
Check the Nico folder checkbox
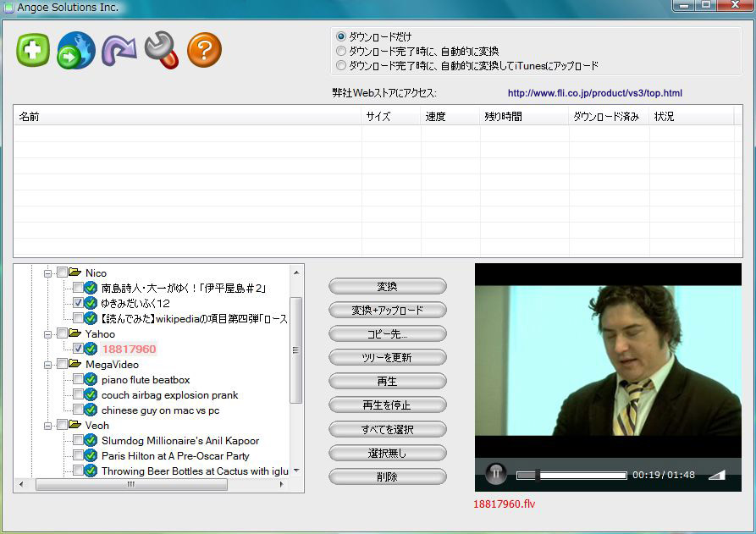(62, 273)
